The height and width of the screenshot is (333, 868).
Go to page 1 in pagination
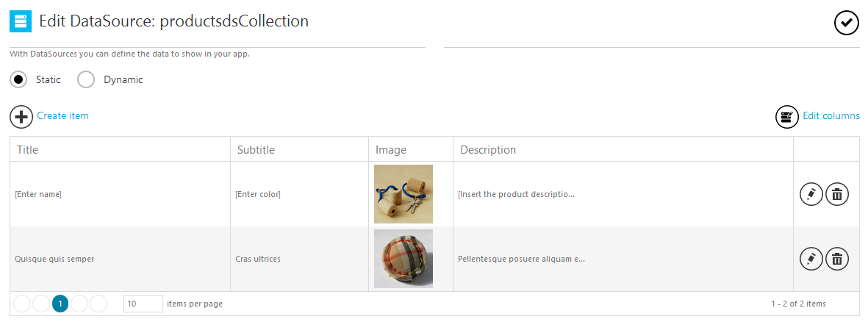[60, 304]
